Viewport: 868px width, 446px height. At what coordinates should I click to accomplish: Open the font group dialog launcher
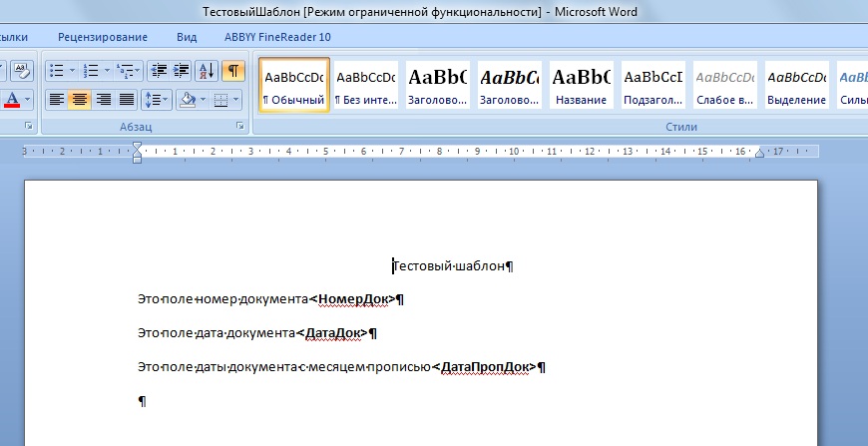(x=29, y=126)
